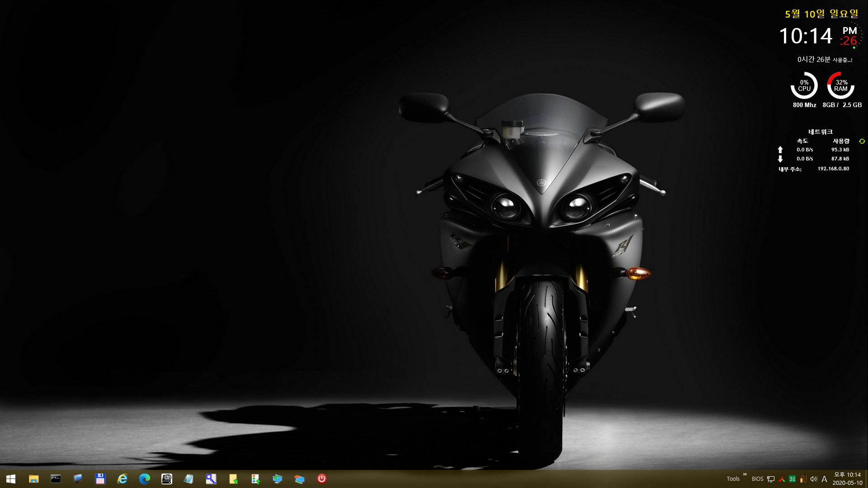Screen dimensions: 868x488
Task: Click the date text 5월 10일 일요일
Action: click(x=821, y=14)
